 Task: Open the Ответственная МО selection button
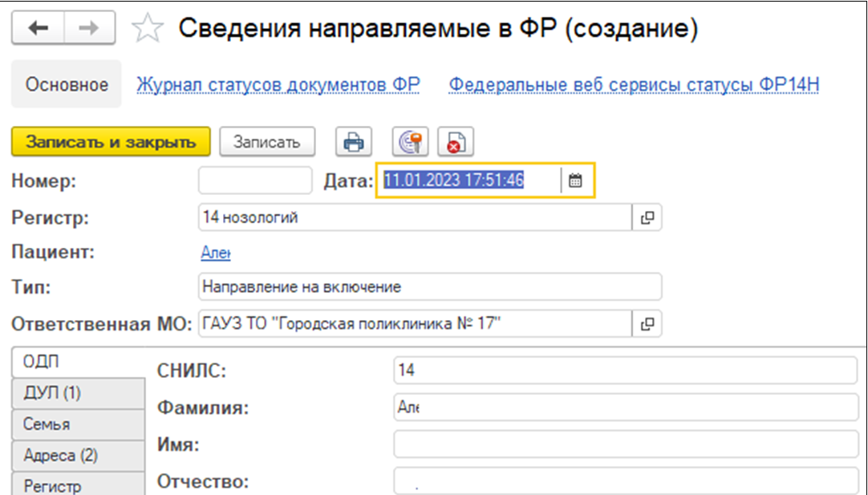click(647, 324)
